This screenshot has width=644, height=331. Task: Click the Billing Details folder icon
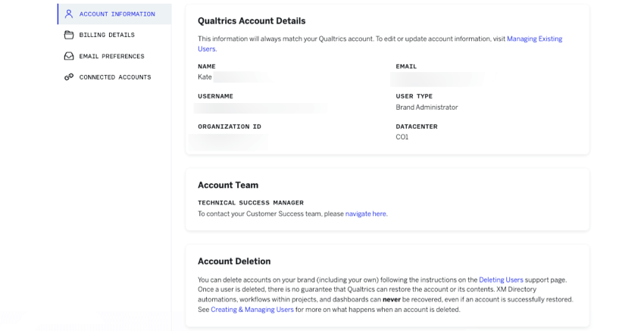[69, 35]
